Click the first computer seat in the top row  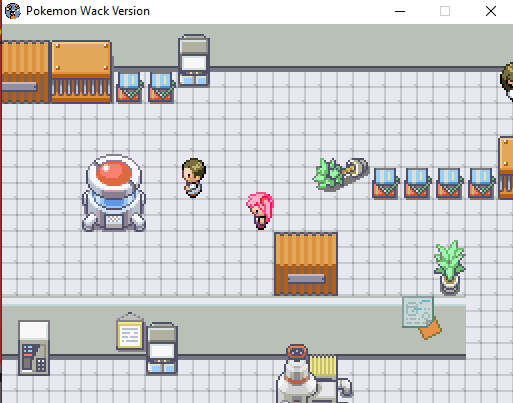(129, 88)
